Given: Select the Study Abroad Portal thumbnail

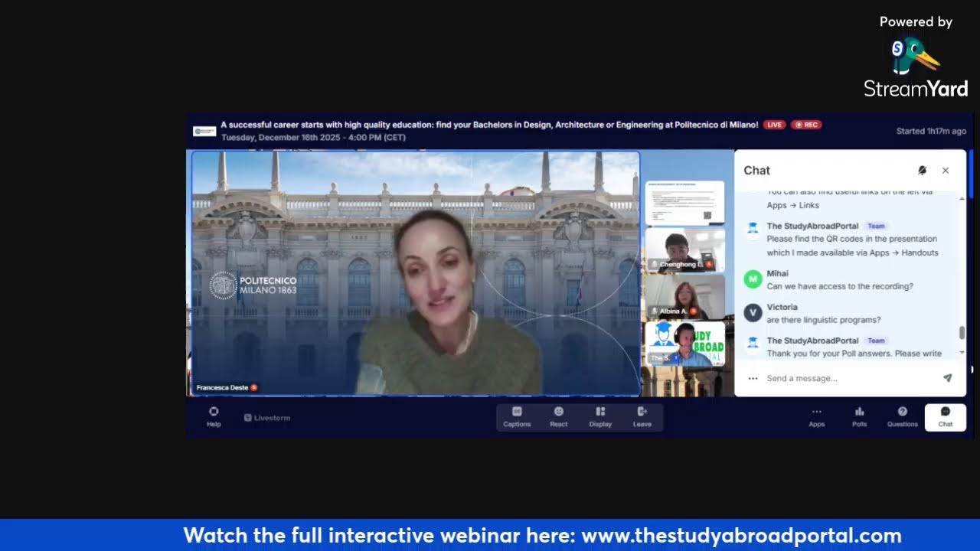Looking at the screenshot, I should pos(684,344).
